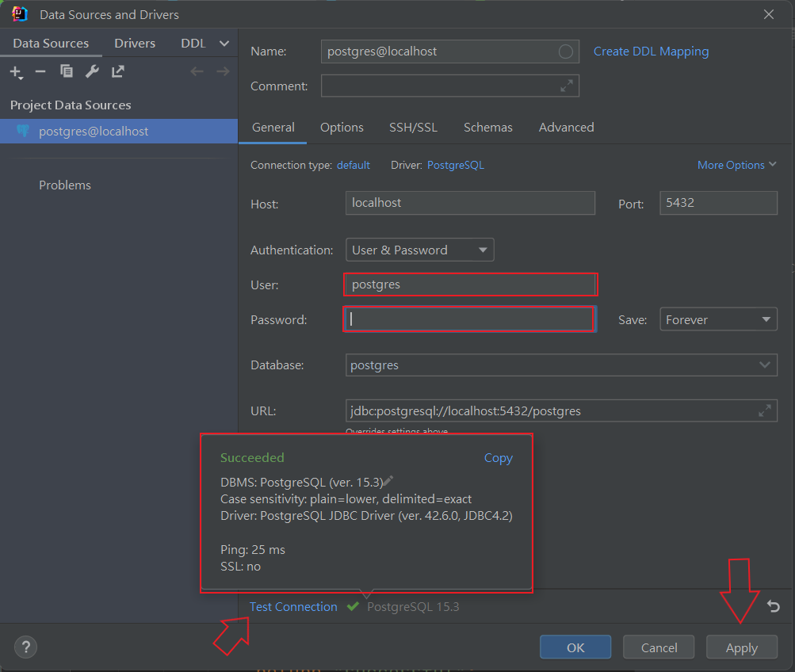Open the Advanced tab

coord(567,128)
